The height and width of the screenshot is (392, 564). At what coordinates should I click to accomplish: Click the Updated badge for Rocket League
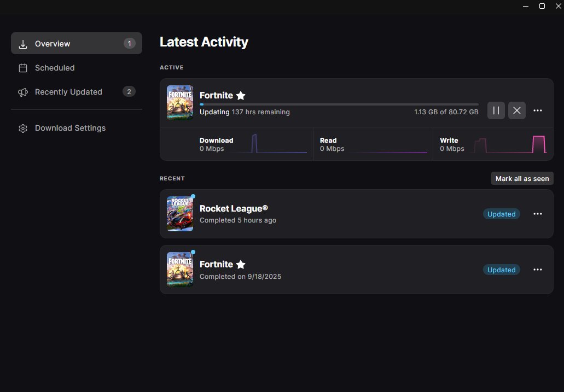pyautogui.click(x=502, y=214)
